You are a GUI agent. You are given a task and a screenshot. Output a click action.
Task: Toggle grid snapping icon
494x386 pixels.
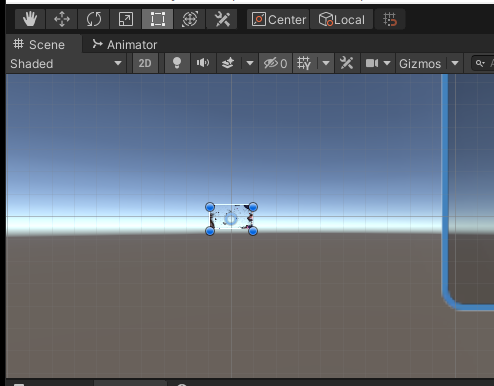[x=390, y=19]
